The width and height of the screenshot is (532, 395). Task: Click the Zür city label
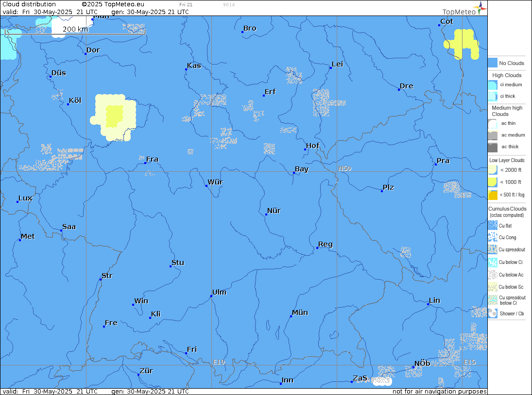tap(146, 371)
